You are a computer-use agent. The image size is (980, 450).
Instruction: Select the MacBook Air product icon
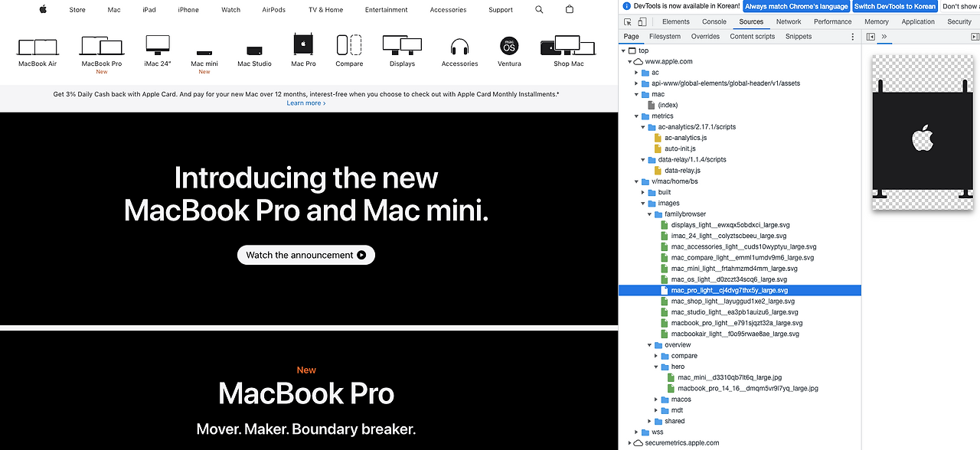[37, 46]
